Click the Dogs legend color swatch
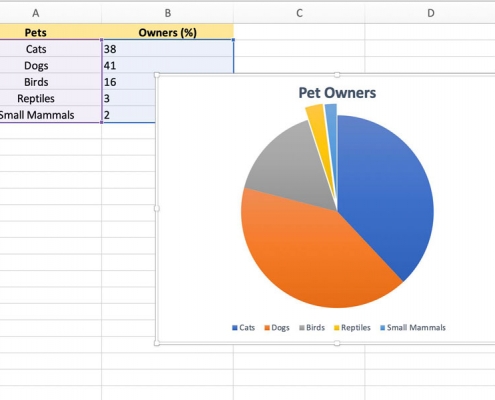 click(267, 328)
